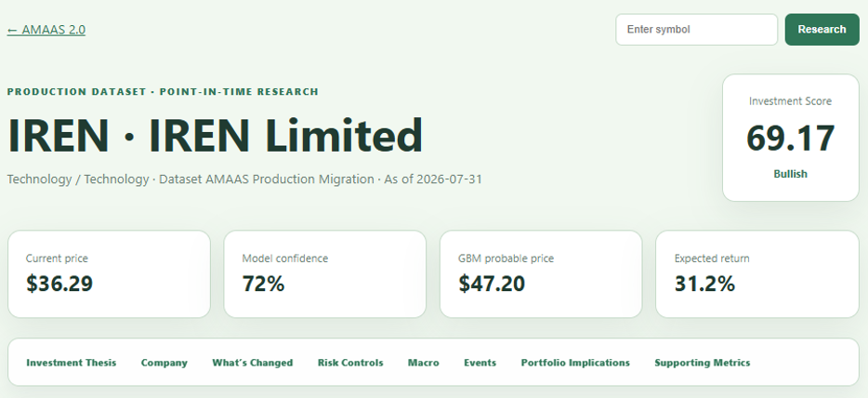Click the Bullish rating label
The width and height of the screenshot is (868, 398).
tap(791, 174)
